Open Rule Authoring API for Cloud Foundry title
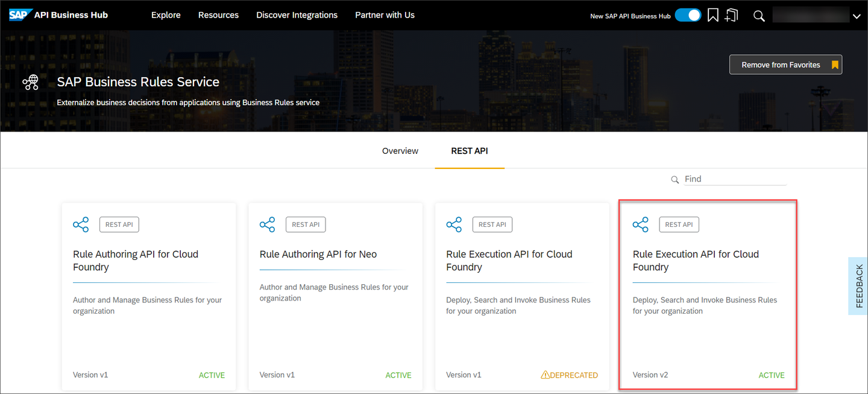 [x=136, y=261]
